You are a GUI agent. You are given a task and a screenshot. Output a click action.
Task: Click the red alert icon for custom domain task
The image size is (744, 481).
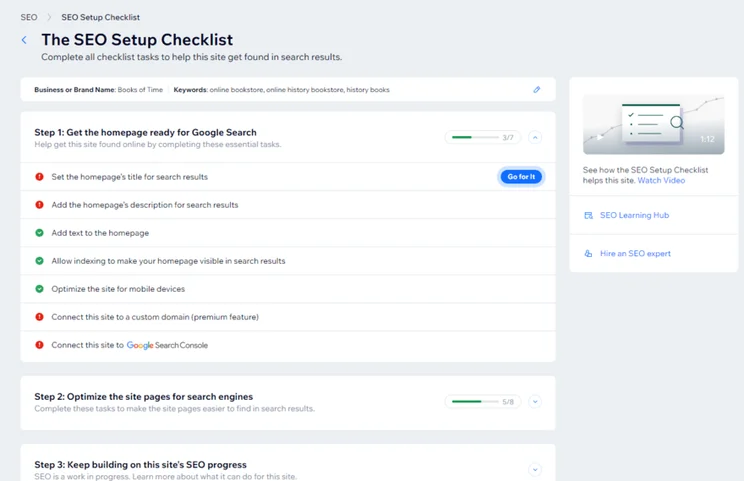pos(39,317)
